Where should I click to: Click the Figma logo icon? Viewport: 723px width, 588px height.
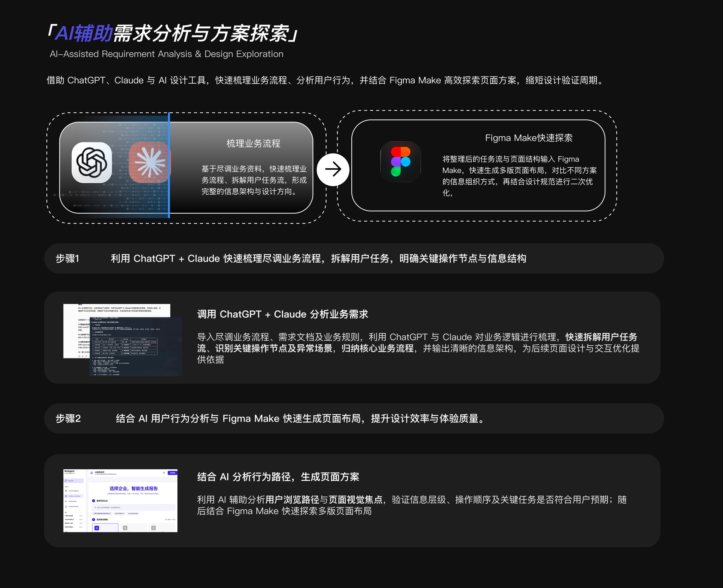pos(400,162)
